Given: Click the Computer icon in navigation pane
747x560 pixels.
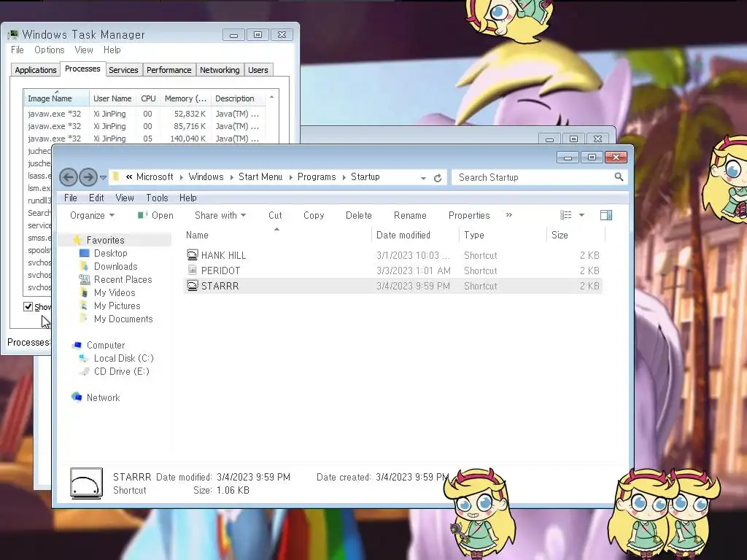Looking at the screenshot, I should pos(77,345).
